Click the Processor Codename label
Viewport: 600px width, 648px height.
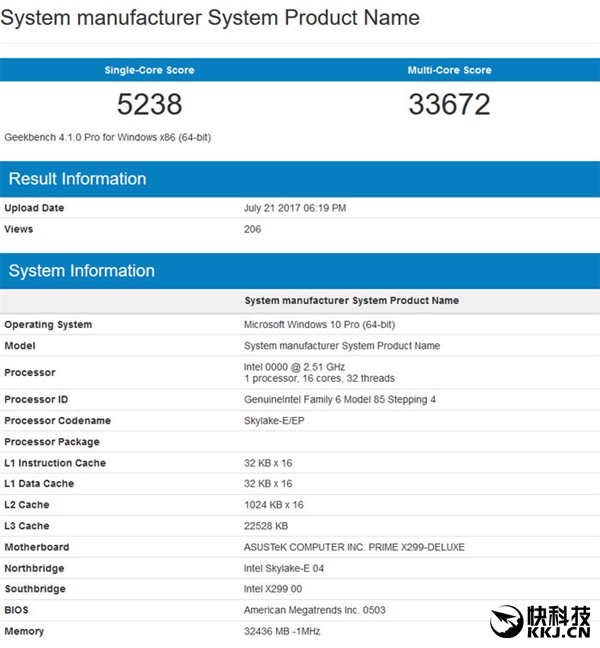(57, 420)
